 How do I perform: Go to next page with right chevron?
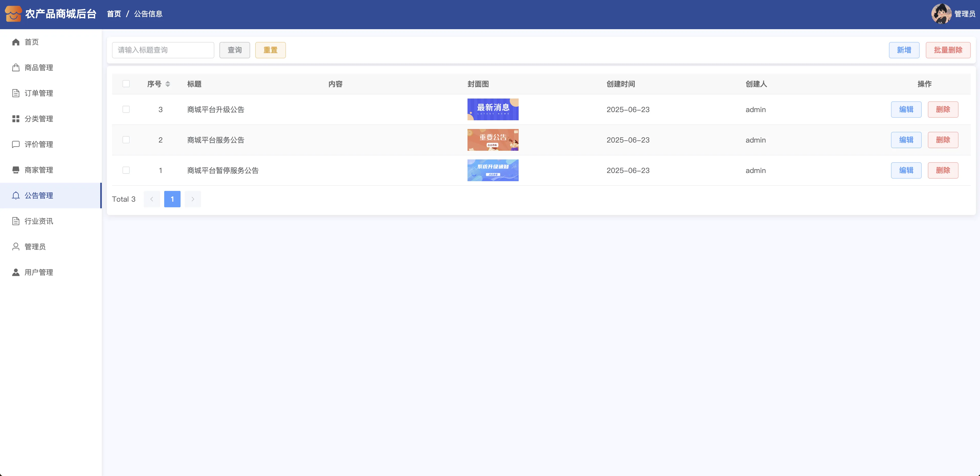(x=193, y=199)
